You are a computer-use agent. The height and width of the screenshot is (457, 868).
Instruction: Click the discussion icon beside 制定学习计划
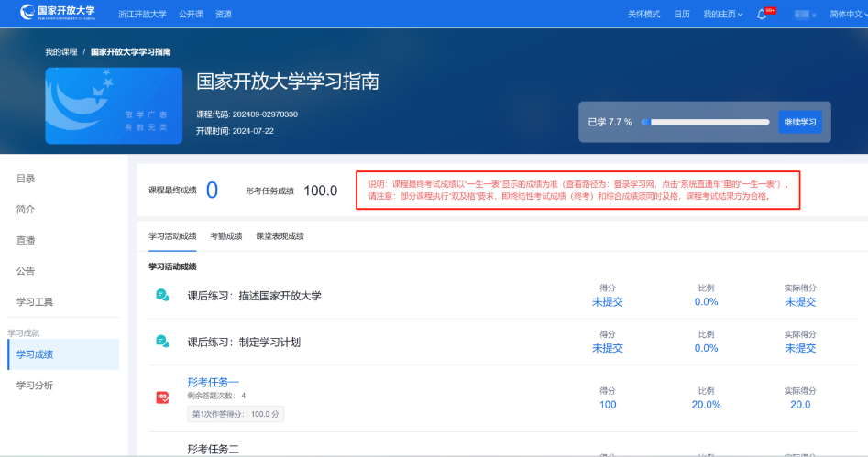(x=162, y=342)
